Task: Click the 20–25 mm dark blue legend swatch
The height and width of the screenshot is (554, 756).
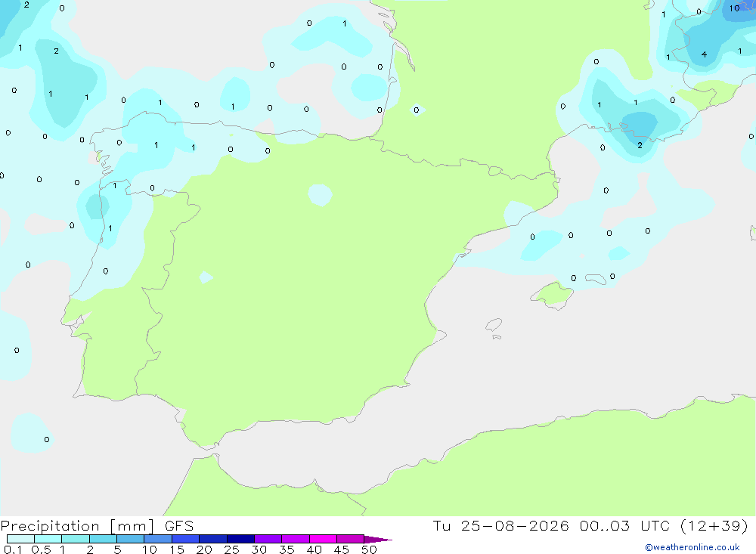Action: pyautogui.click(x=213, y=539)
